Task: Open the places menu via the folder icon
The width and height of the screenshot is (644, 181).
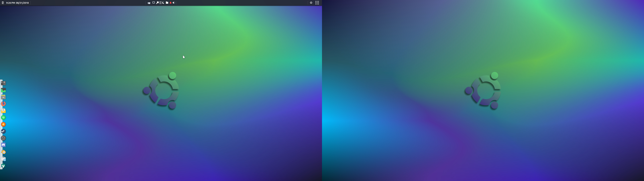Action: point(167,3)
